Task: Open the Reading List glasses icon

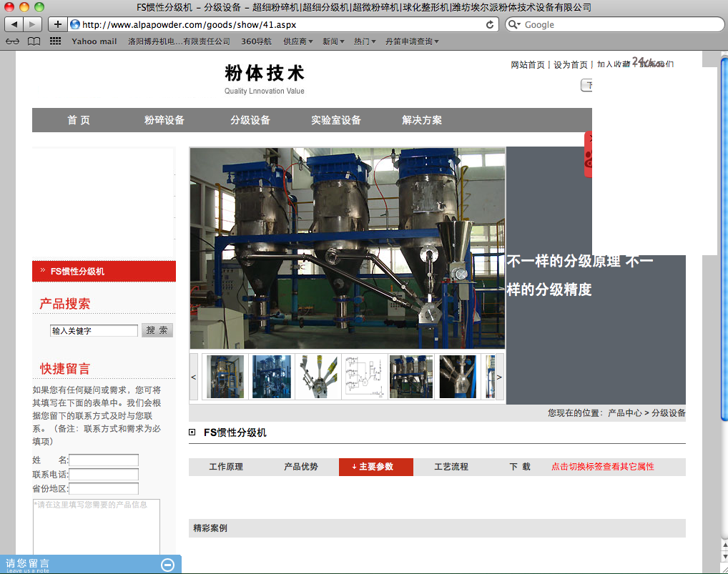Action: coord(12,41)
